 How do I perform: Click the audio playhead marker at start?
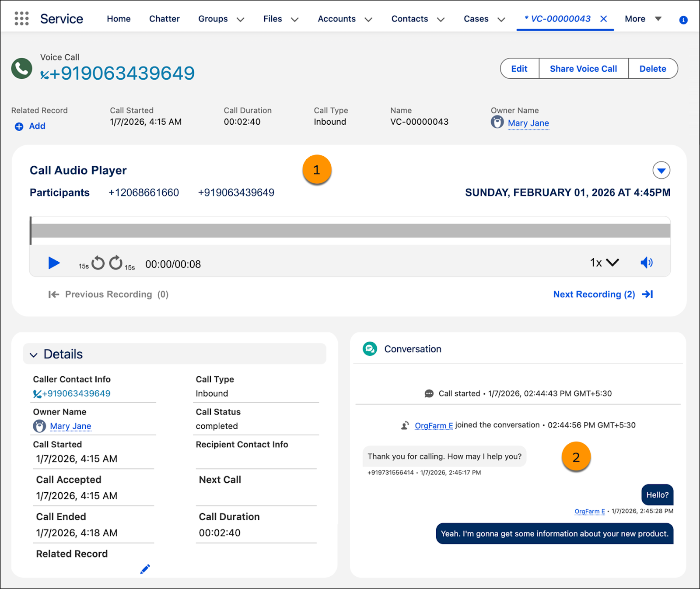click(31, 231)
